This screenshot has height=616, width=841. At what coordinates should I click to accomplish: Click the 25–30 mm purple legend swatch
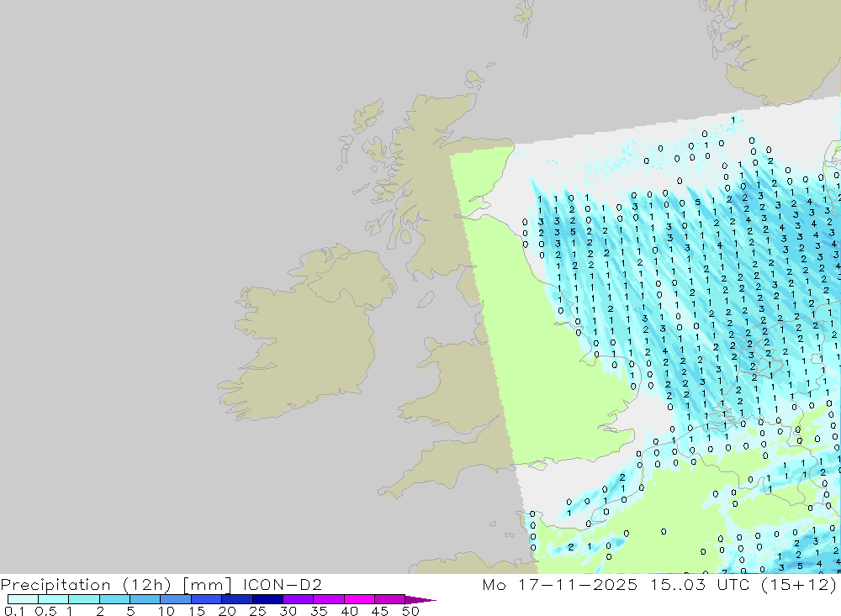point(267,599)
